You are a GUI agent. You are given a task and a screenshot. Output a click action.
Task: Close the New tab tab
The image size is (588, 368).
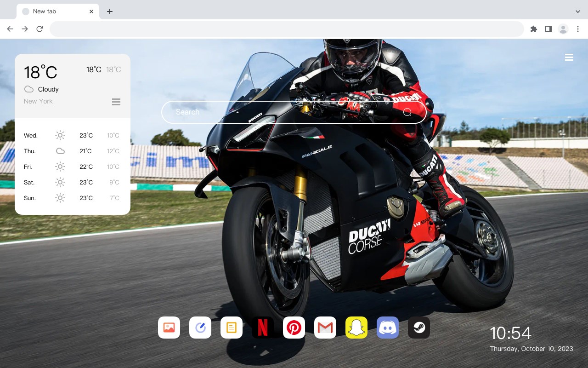pyautogui.click(x=91, y=11)
